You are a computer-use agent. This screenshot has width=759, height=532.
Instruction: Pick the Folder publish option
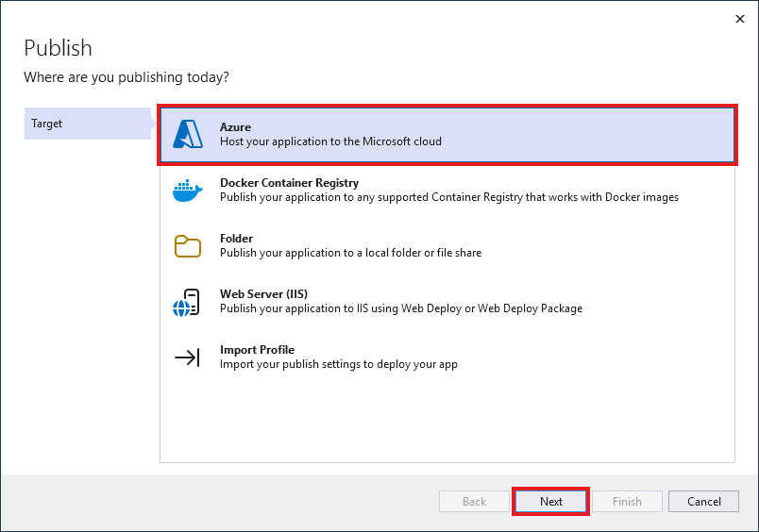pos(447,245)
